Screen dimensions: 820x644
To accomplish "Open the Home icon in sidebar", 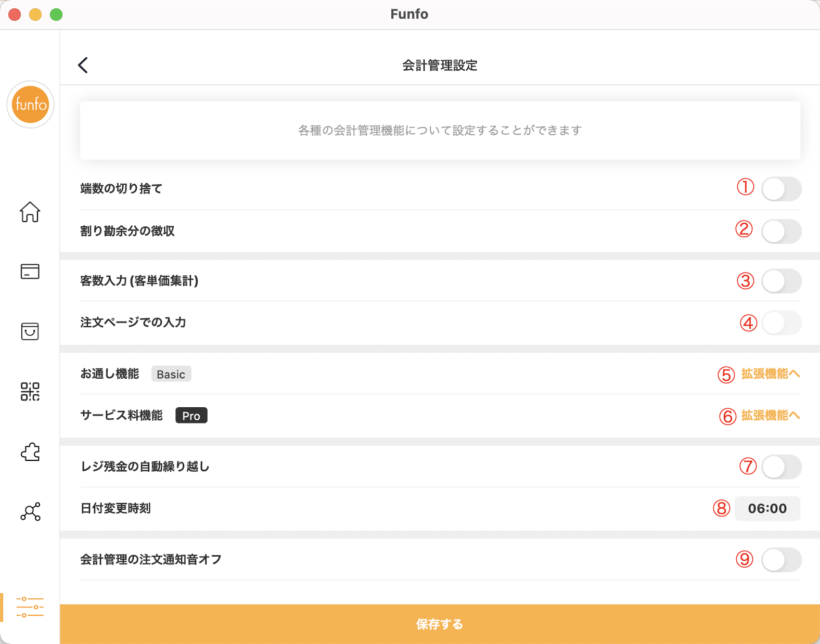I will point(30,212).
